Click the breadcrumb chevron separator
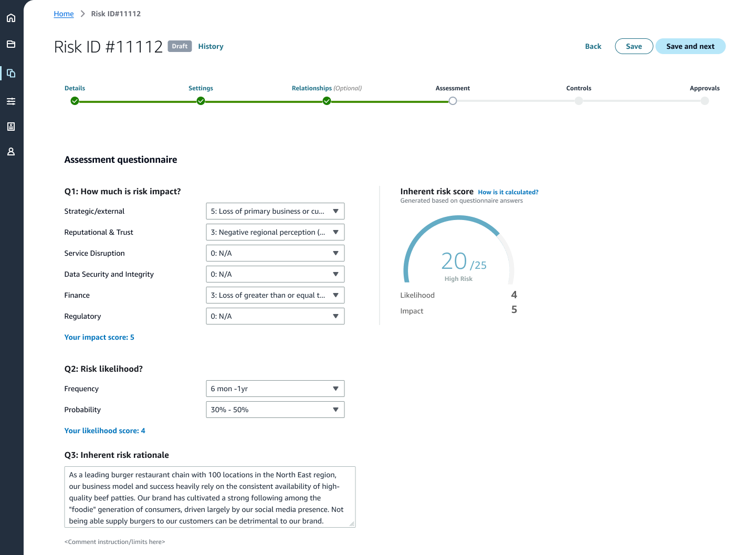Screen dimensions: 756x555 (x=82, y=14)
